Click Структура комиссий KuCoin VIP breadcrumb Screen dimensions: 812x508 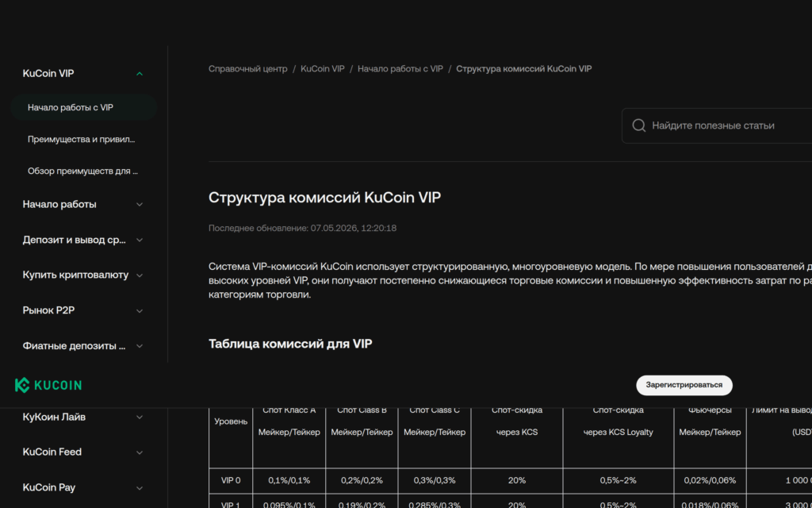pos(523,68)
